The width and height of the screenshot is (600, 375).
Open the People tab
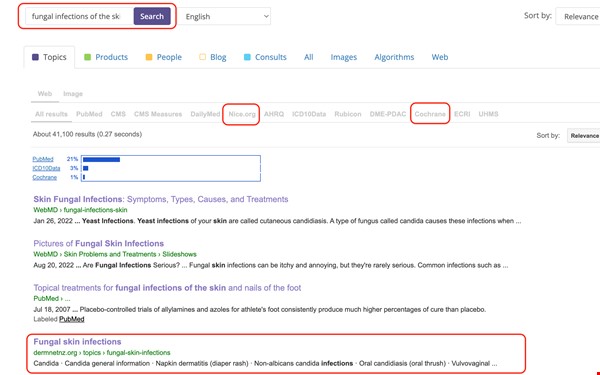tap(164, 57)
